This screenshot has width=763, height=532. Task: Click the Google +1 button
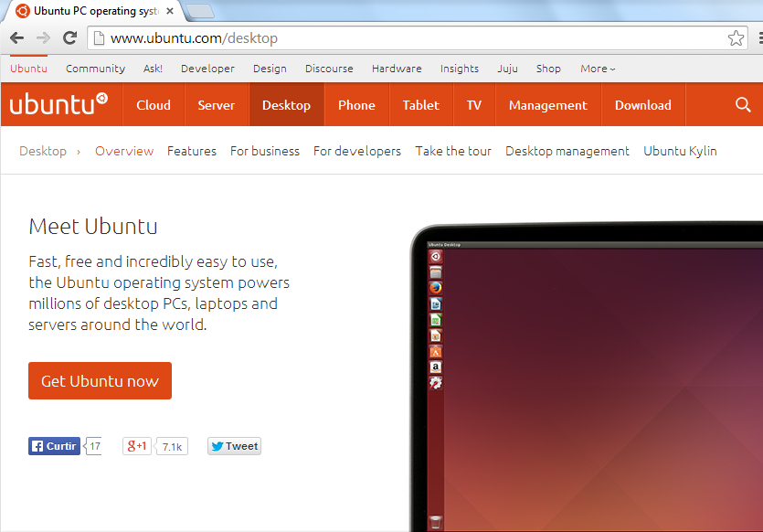coord(137,446)
